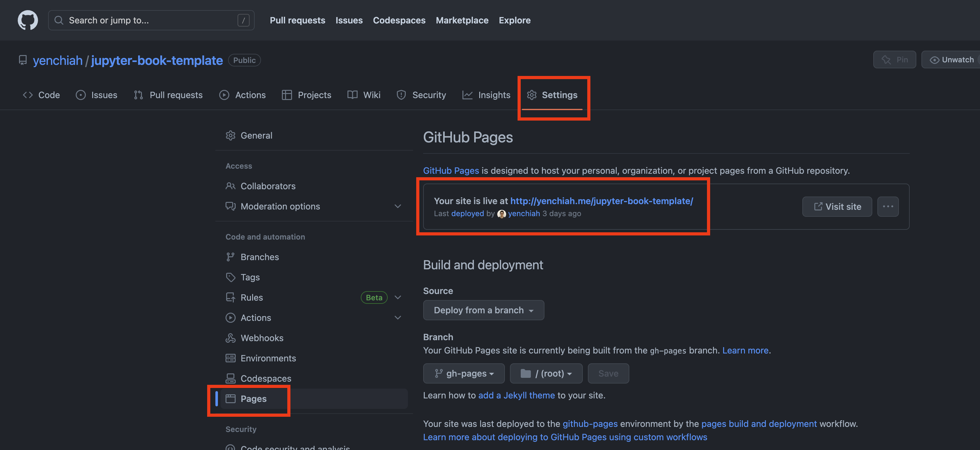Click the Insights graph icon
Image resolution: width=980 pixels, height=450 pixels.
(x=467, y=95)
